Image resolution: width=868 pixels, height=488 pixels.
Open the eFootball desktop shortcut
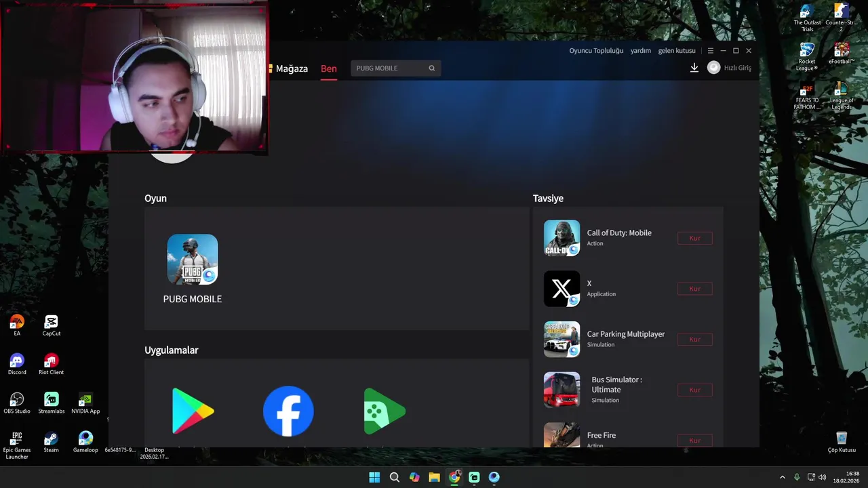click(x=842, y=54)
